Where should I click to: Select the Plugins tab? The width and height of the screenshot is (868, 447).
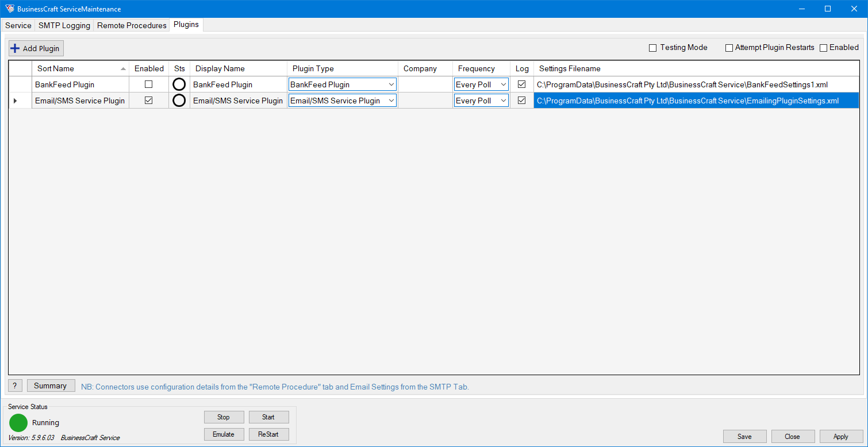coord(186,25)
